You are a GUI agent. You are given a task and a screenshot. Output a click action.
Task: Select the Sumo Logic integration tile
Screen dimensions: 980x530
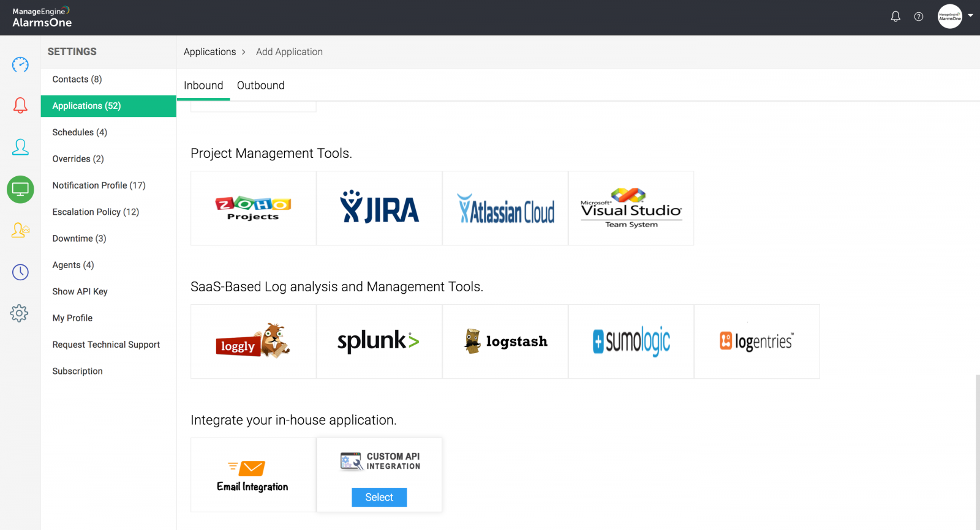click(x=631, y=342)
